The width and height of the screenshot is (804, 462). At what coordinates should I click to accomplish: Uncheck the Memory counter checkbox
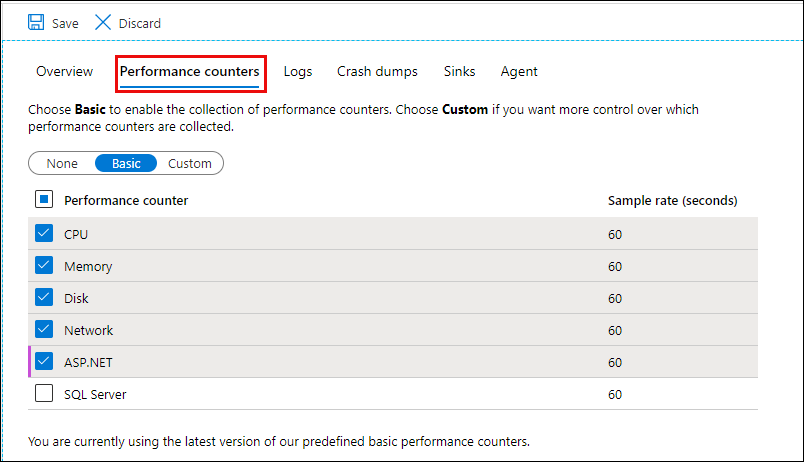pyautogui.click(x=44, y=266)
